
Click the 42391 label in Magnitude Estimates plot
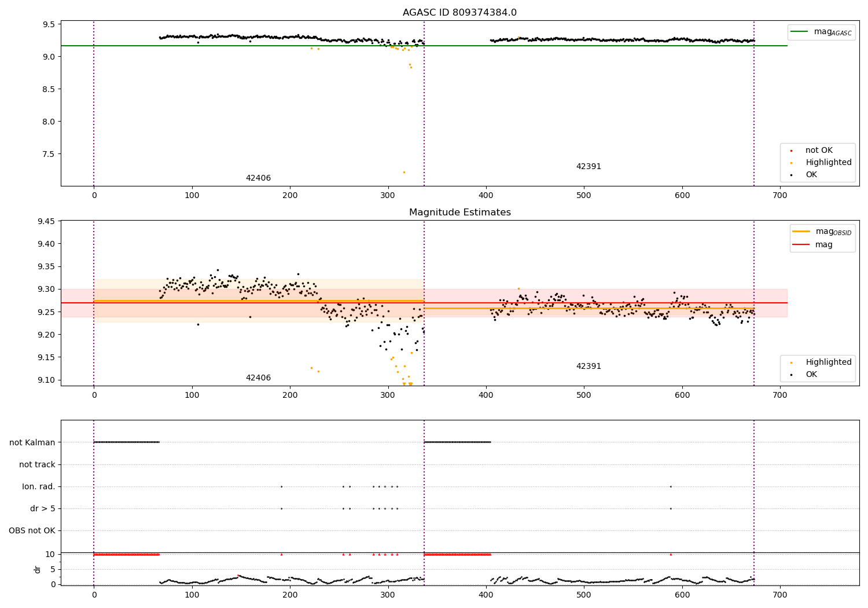pyautogui.click(x=589, y=367)
